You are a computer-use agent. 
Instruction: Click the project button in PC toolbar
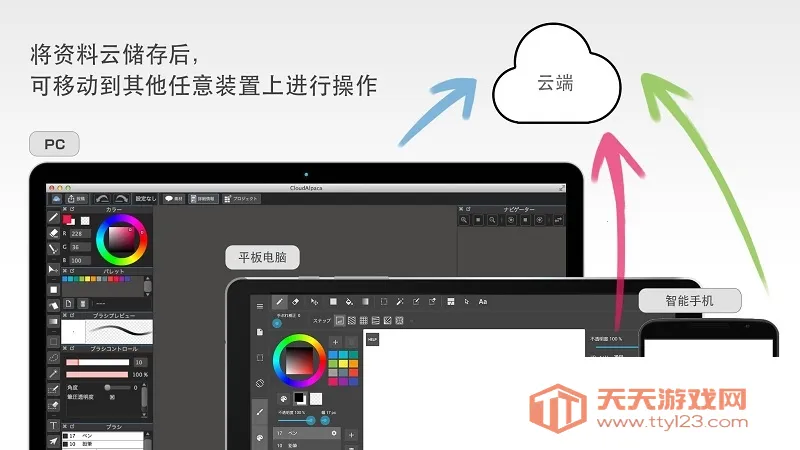[x=241, y=199]
